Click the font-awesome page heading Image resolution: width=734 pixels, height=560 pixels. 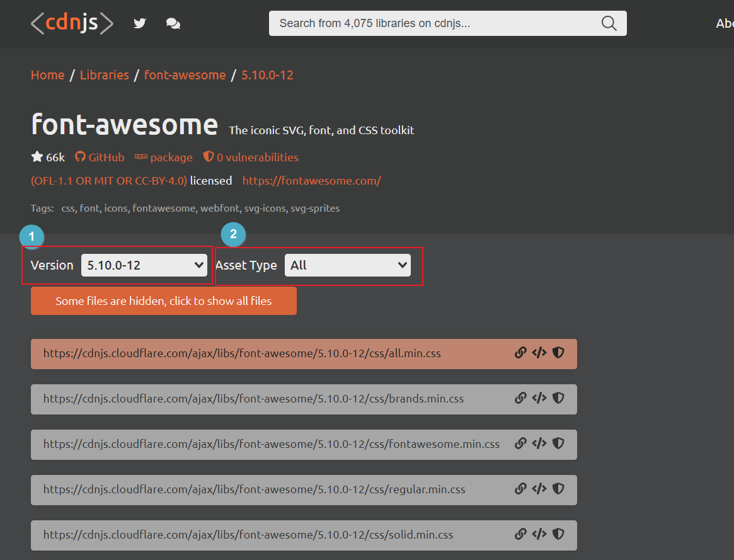pos(125,125)
